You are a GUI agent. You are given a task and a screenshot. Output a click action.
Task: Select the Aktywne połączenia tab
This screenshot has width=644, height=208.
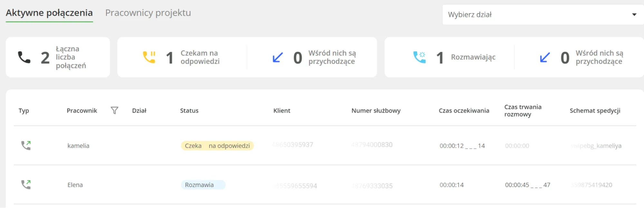49,13
